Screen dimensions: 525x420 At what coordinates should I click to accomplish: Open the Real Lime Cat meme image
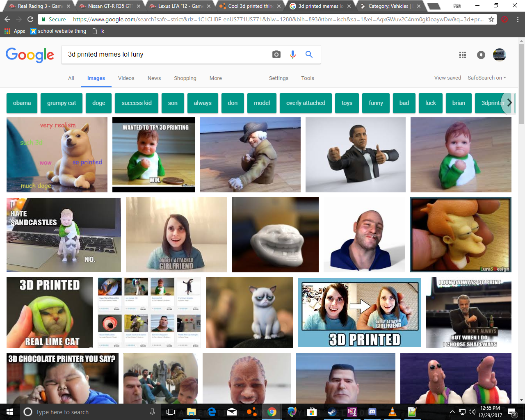click(x=50, y=313)
